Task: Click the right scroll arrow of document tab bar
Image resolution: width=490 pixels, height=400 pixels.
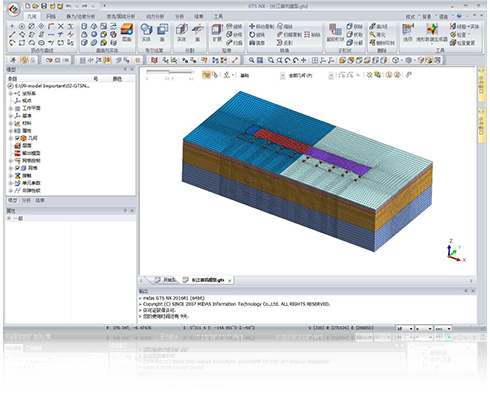Action: point(471,281)
